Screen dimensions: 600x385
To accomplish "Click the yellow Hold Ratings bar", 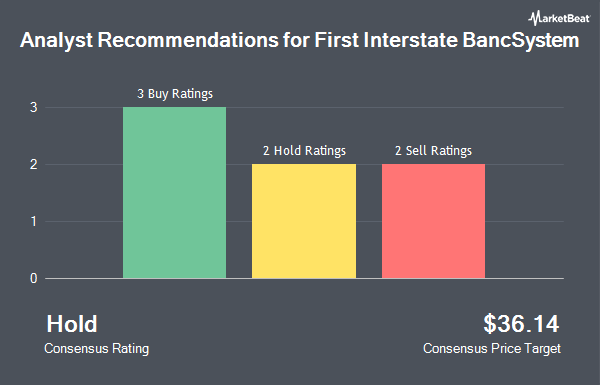I will (304, 221).
